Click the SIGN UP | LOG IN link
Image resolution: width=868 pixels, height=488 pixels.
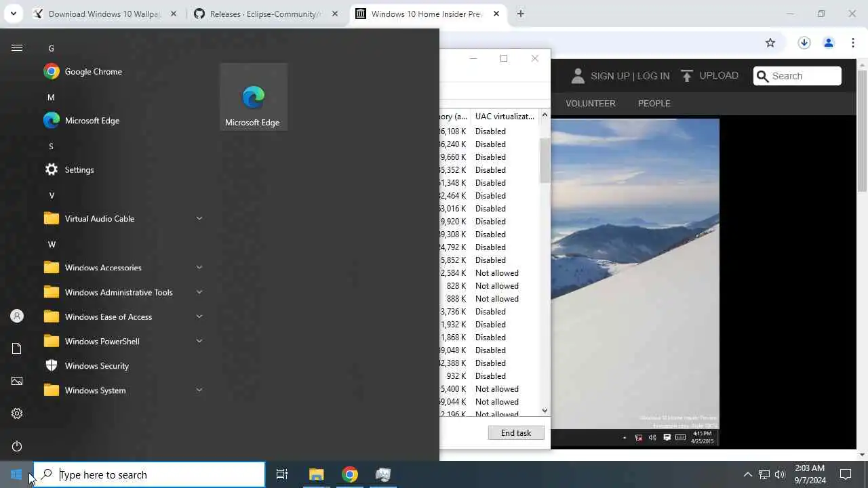[630, 76]
